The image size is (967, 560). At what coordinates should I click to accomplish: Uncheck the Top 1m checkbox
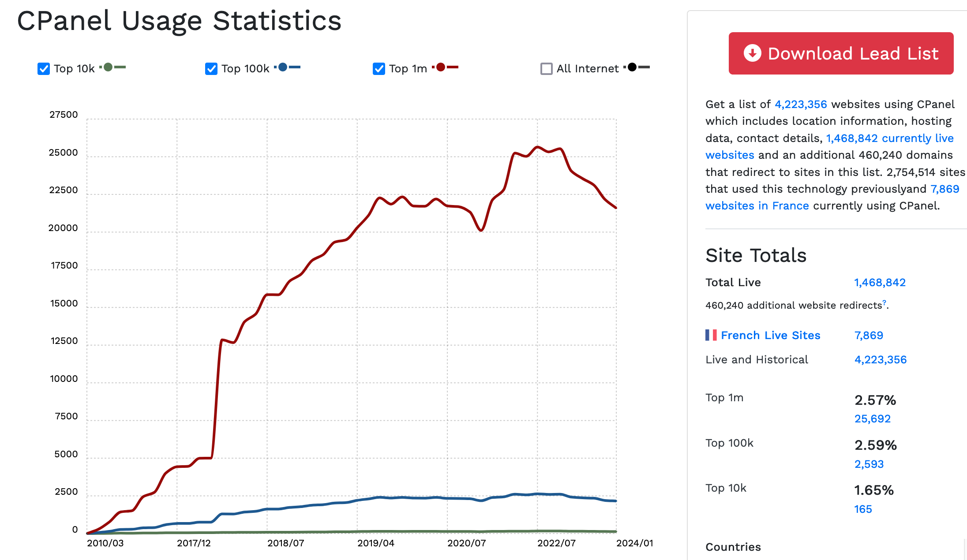378,68
